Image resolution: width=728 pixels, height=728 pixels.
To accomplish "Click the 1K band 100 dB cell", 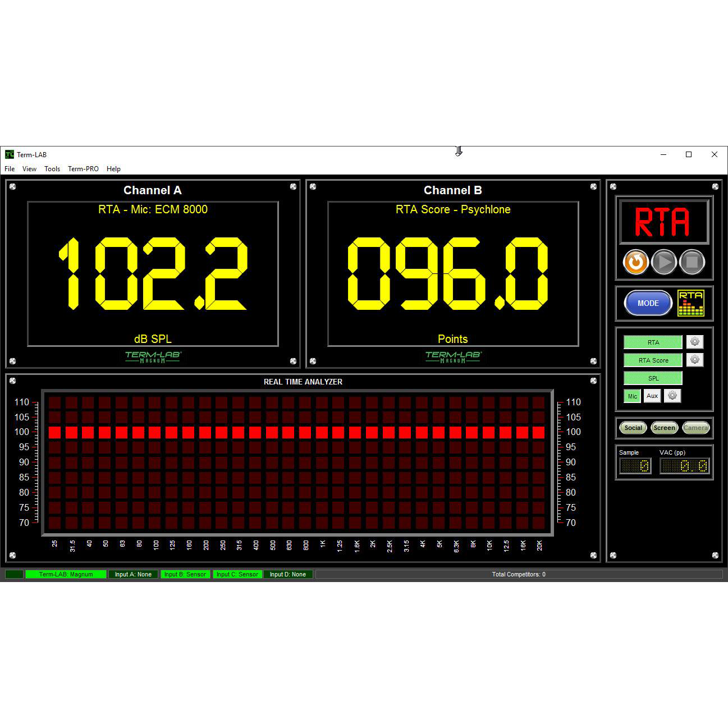I will 322,432.
